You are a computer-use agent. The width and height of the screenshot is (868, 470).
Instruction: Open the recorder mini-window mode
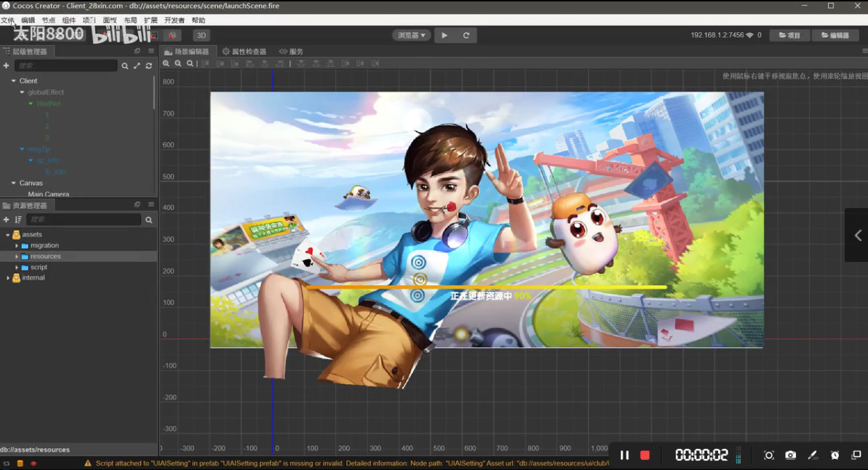click(856, 455)
